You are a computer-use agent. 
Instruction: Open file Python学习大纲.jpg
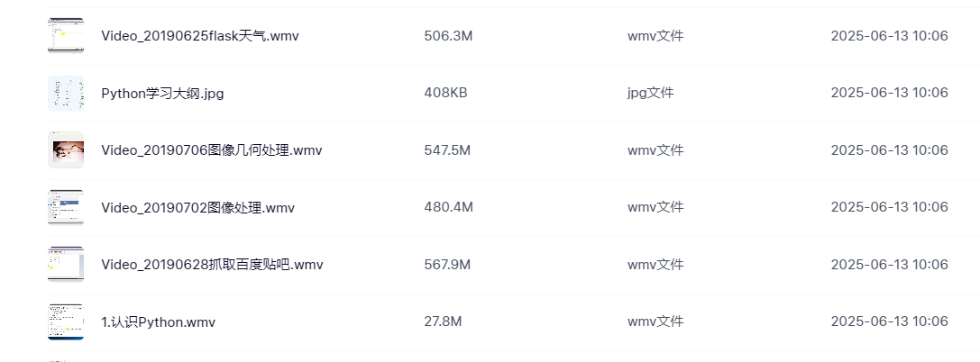[162, 94]
